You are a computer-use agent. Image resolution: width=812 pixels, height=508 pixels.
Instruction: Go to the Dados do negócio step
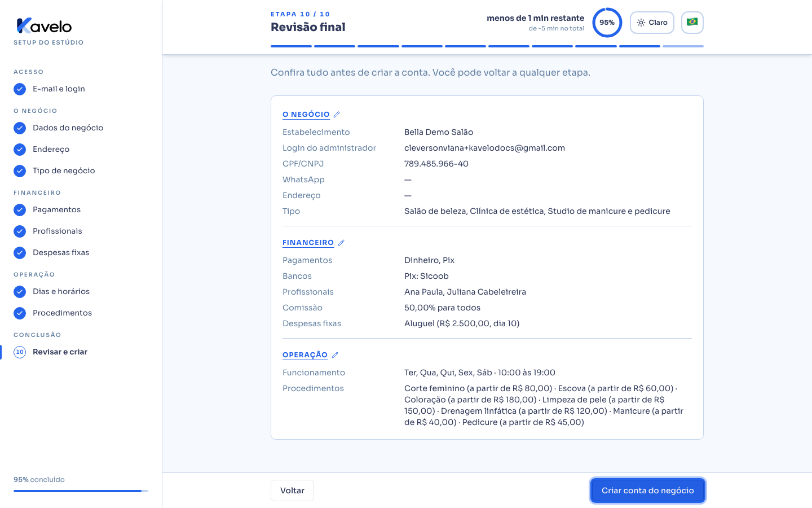[x=68, y=128]
